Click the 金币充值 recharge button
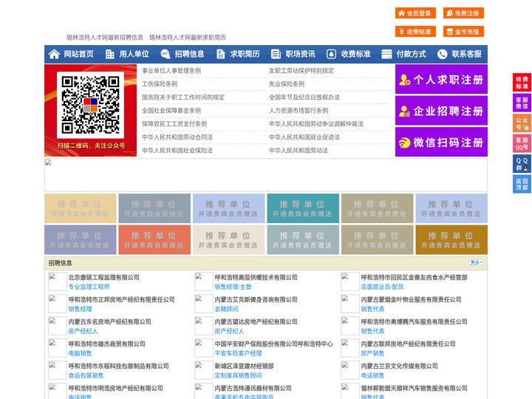The width and height of the screenshot is (532, 399). tap(463, 32)
